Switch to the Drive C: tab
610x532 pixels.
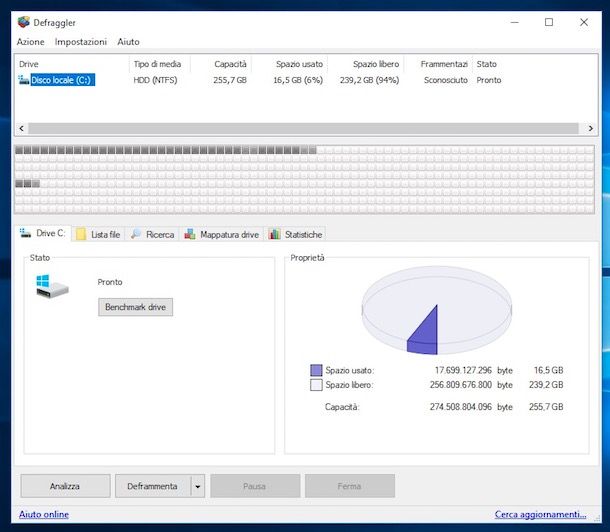click(x=43, y=233)
